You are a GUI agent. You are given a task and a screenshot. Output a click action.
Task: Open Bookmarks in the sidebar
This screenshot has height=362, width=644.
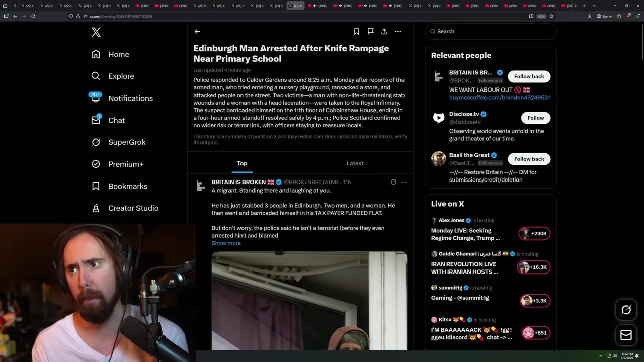tap(119, 186)
